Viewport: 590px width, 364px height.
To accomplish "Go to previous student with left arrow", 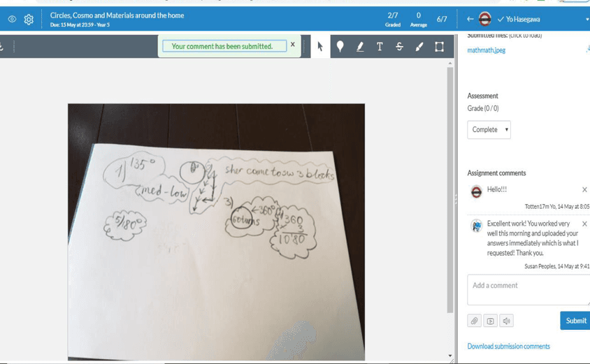I will [x=470, y=20].
